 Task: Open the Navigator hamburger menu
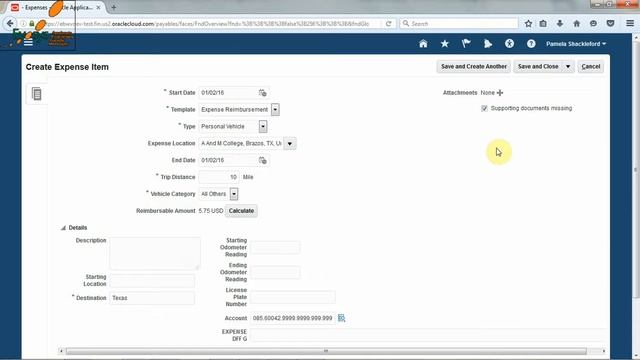28,42
